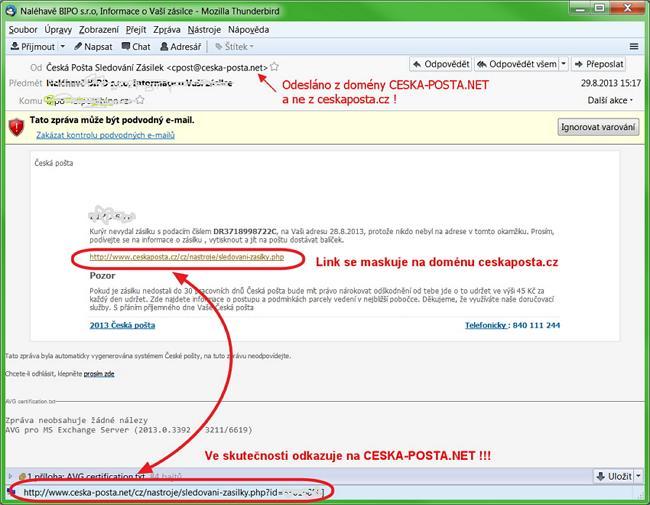Image resolution: width=650 pixels, height=505 pixels.
Task: Click Napsat to compose a message
Action: pos(93,46)
